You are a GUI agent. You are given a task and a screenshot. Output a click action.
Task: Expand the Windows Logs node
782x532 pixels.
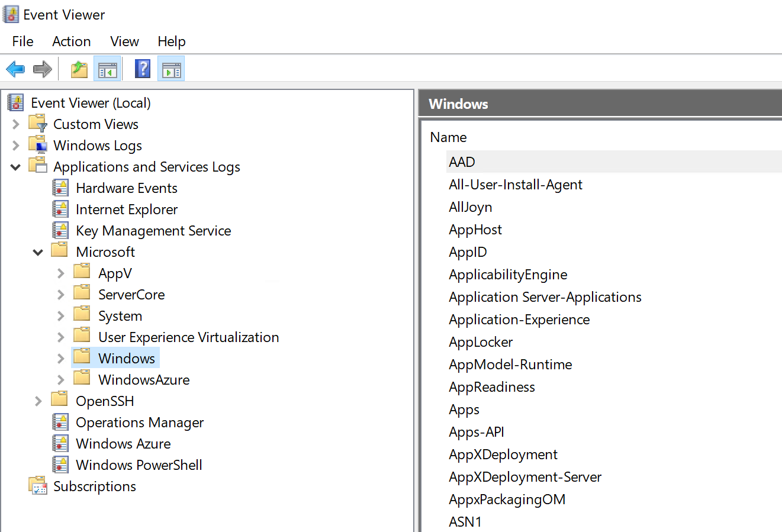point(16,146)
